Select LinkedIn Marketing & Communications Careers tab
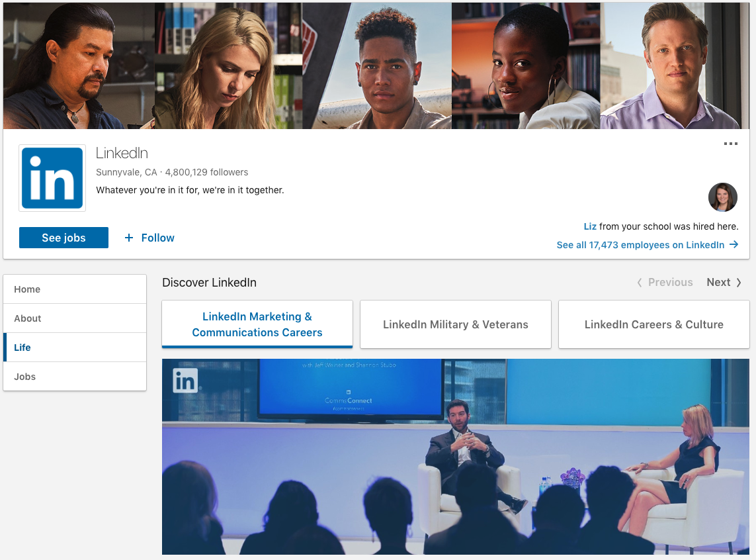Screen dimensions: 756x560 [x=257, y=324]
